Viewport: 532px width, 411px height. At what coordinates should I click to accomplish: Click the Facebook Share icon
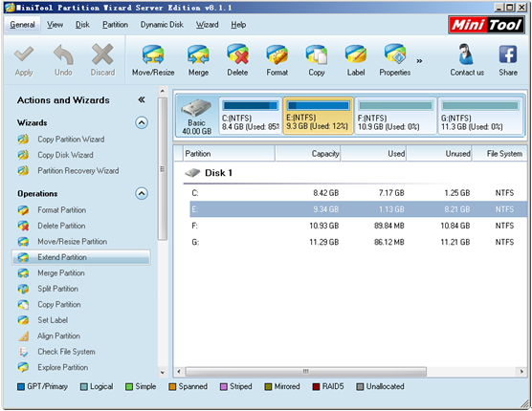click(x=508, y=54)
